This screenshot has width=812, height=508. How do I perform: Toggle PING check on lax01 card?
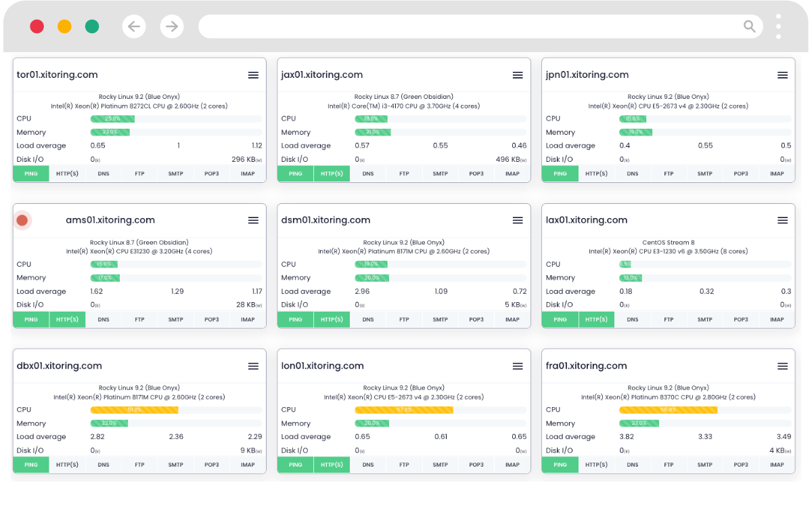pyautogui.click(x=560, y=319)
